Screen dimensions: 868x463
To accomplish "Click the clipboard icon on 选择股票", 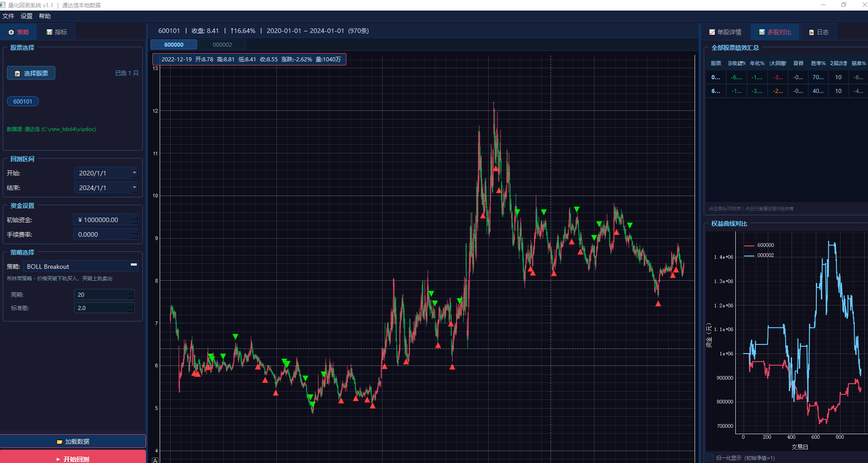I will coord(17,74).
